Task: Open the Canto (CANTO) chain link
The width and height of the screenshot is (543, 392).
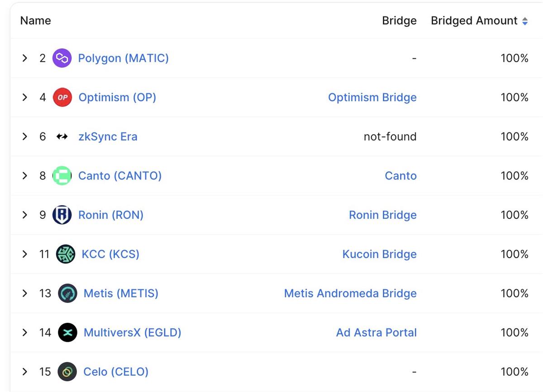Action: click(x=120, y=176)
